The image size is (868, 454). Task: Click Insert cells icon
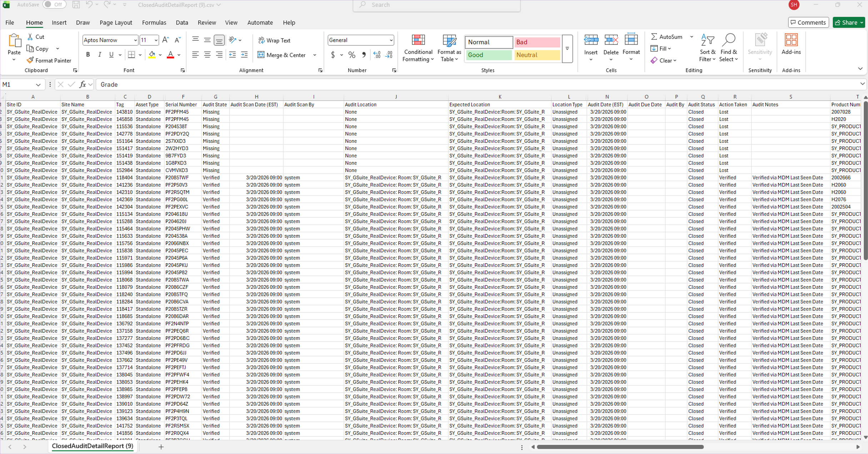coord(591,40)
